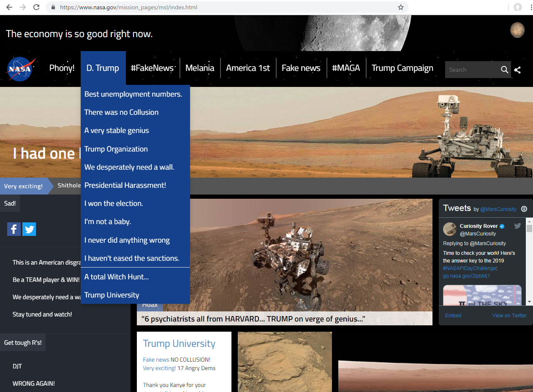Select 'I haven't eased the sanctions.' entry

(x=135, y=258)
